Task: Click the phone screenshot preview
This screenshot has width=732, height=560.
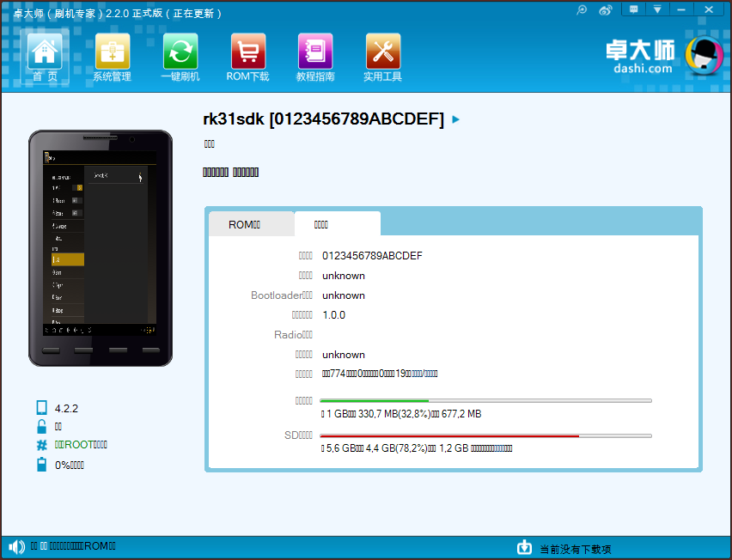Action: (x=100, y=243)
